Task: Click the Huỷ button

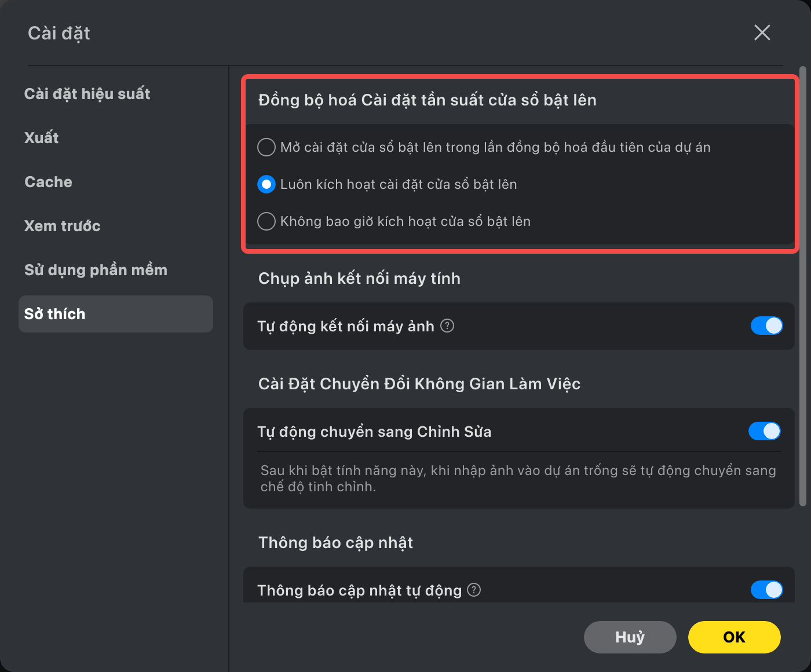Action: coord(630,637)
